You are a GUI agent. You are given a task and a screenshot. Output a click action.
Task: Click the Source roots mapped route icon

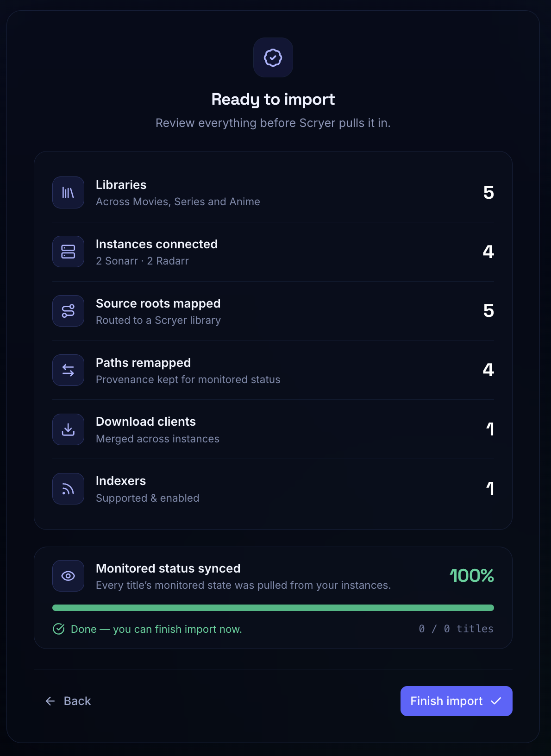point(68,311)
